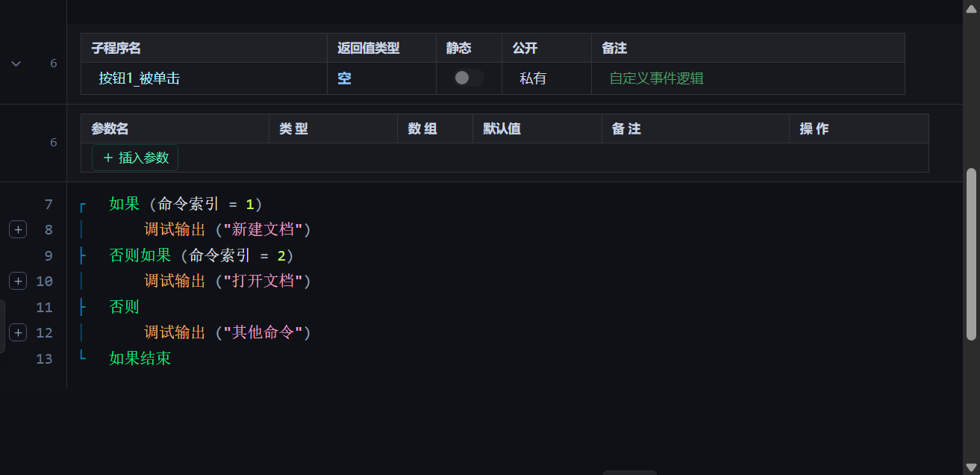Click the 插入参数 button
The image size is (980, 475).
click(135, 158)
